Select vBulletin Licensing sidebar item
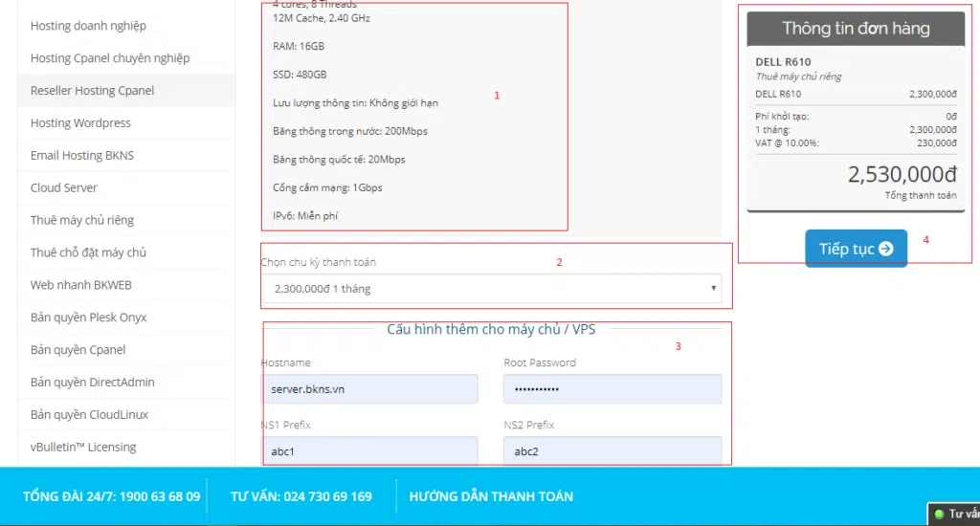The height and width of the screenshot is (526, 980). pos(126,448)
